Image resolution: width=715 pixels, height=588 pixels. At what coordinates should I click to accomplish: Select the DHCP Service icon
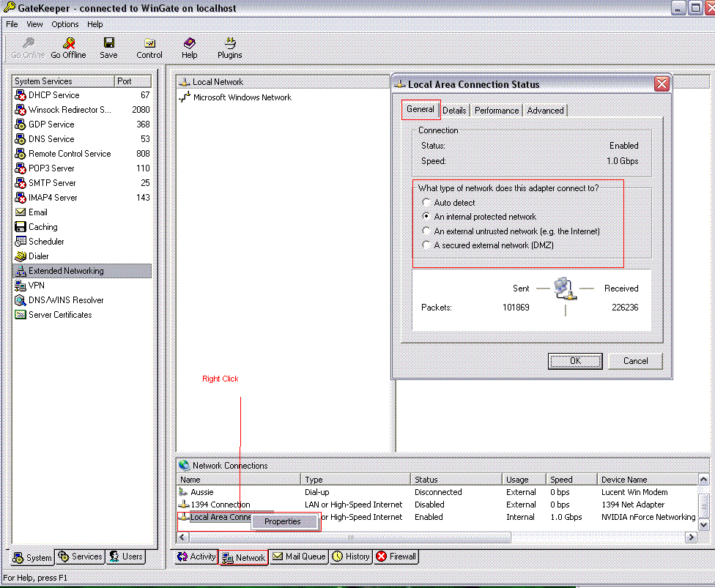tap(20, 95)
